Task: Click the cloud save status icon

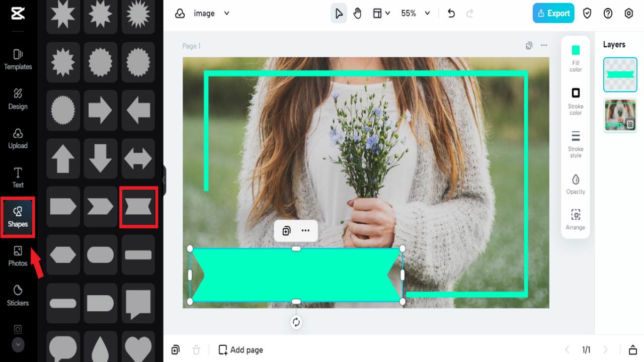Action: [180, 14]
